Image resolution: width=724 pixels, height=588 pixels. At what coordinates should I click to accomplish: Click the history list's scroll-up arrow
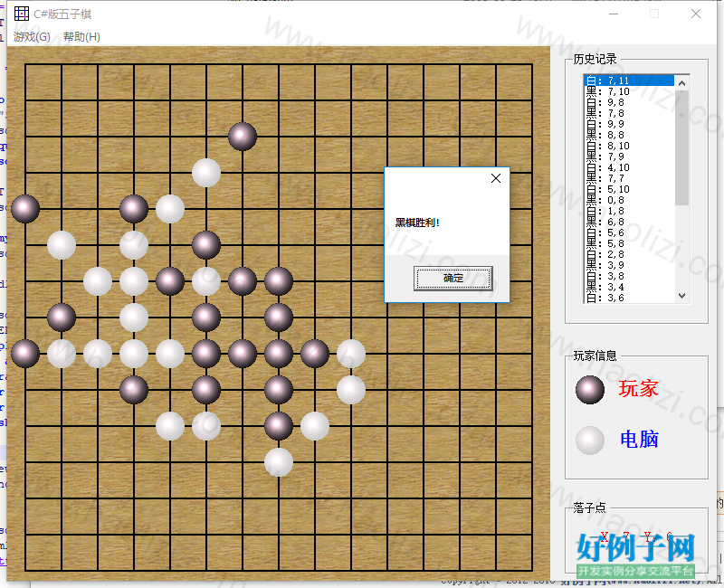tap(681, 83)
